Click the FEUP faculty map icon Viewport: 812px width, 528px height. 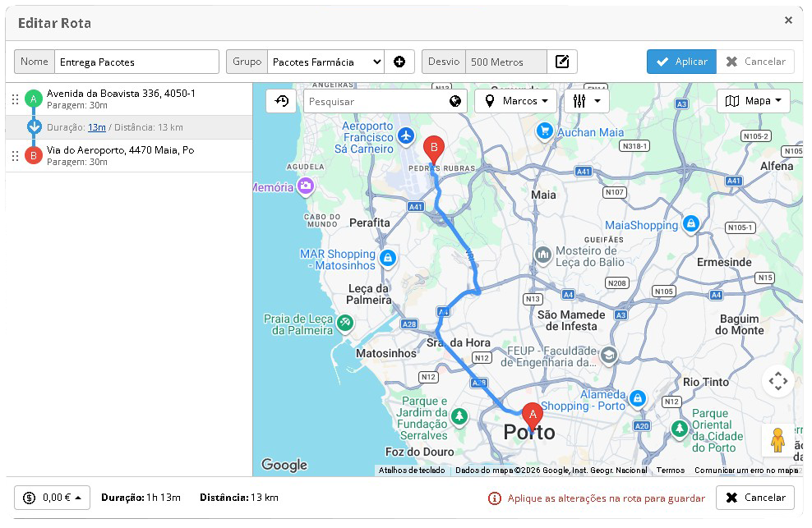(x=609, y=355)
